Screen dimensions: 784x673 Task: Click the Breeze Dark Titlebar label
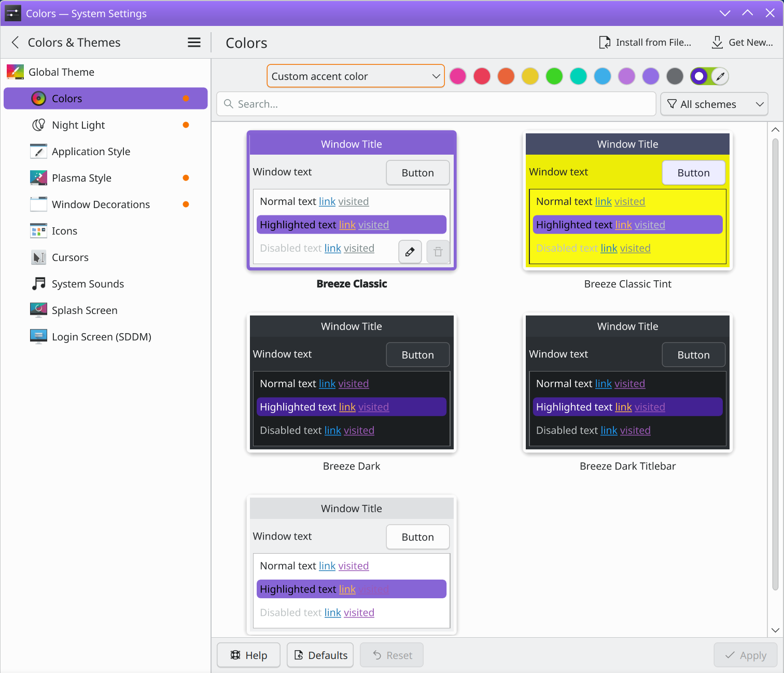627,466
